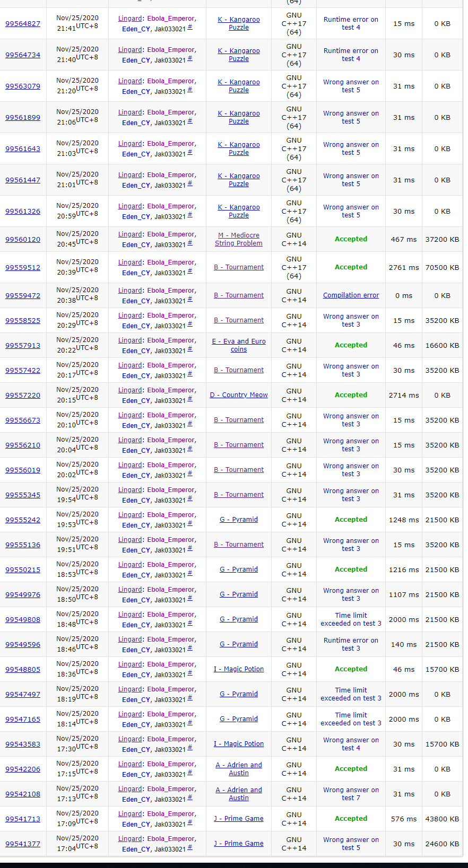Open the Eden_CY profile in submission 99550215's row

pyautogui.click(x=136, y=575)
